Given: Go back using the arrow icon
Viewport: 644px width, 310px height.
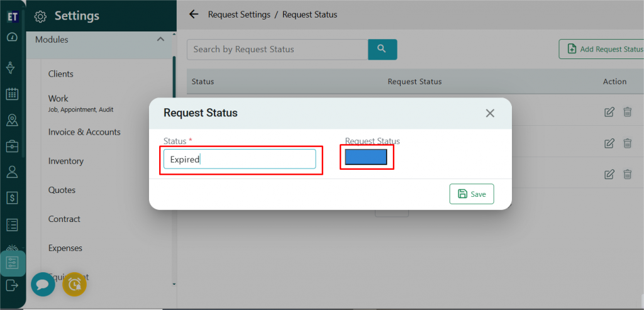Looking at the screenshot, I should pyautogui.click(x=194, y=14).
